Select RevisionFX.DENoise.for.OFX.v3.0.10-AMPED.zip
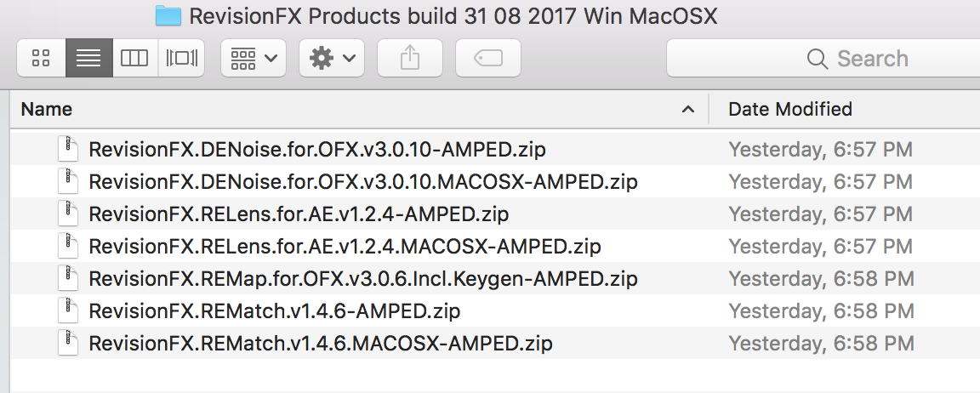 pos(316,150)
